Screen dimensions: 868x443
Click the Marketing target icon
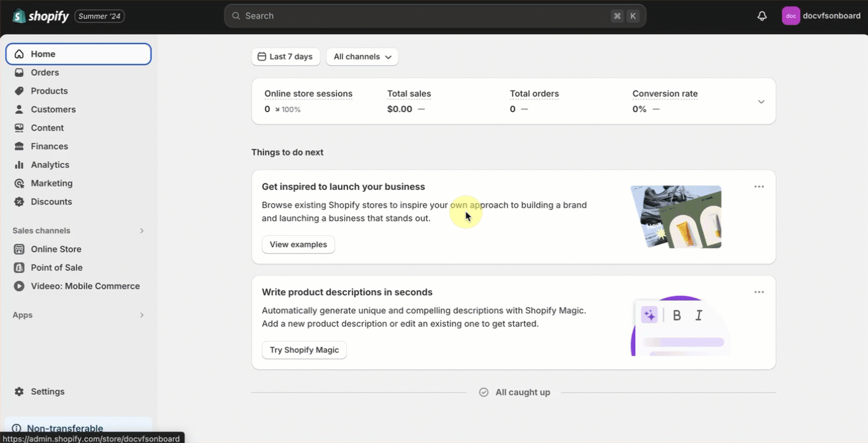click(19, 183)
